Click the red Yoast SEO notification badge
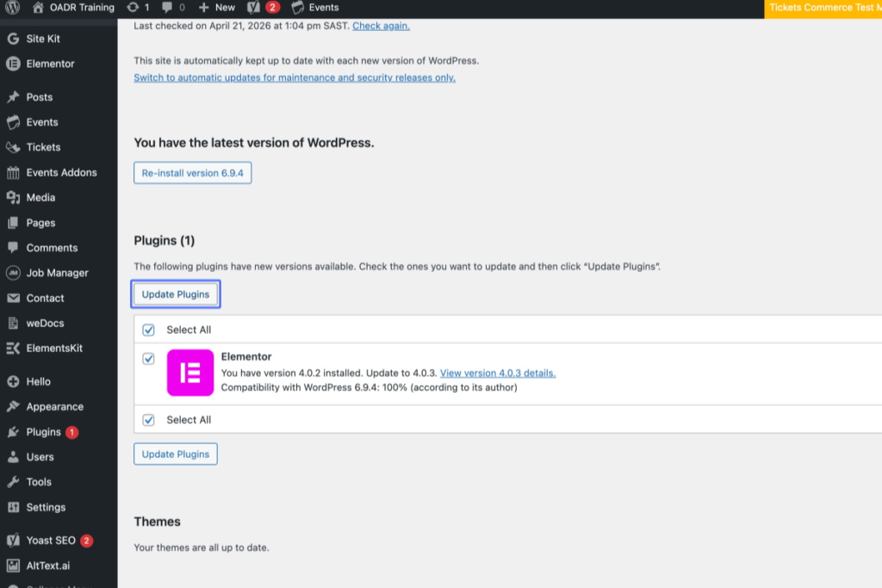882x588 pixels. point(86,541)
